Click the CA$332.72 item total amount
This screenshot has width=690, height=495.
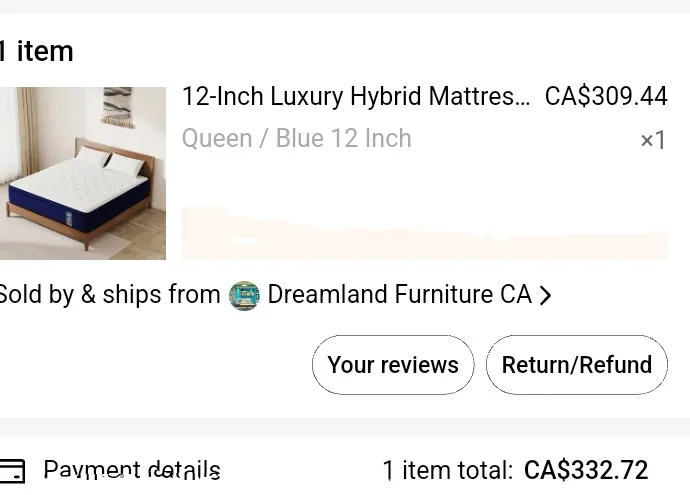(x=586, y=470)
